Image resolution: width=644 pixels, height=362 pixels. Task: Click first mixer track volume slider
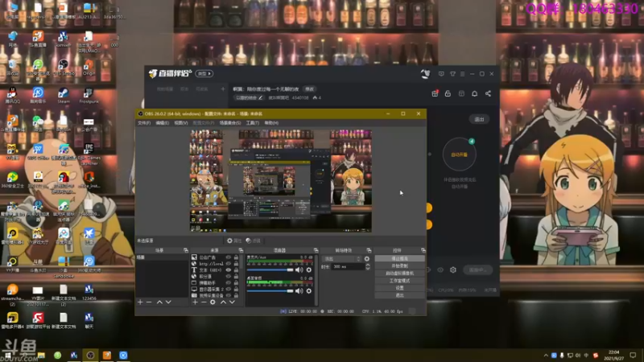point(270,270)
